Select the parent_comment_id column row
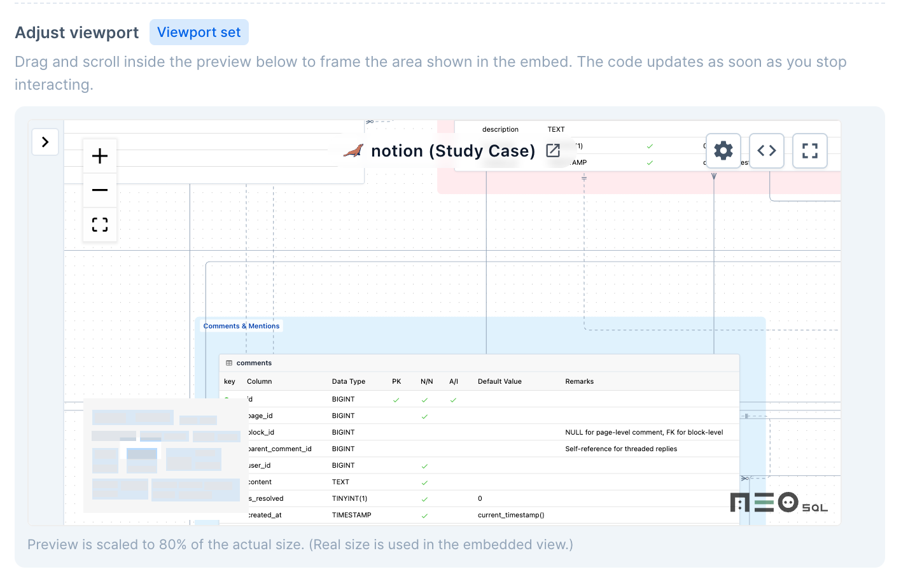The image size is (901, 588). (479, 449)
